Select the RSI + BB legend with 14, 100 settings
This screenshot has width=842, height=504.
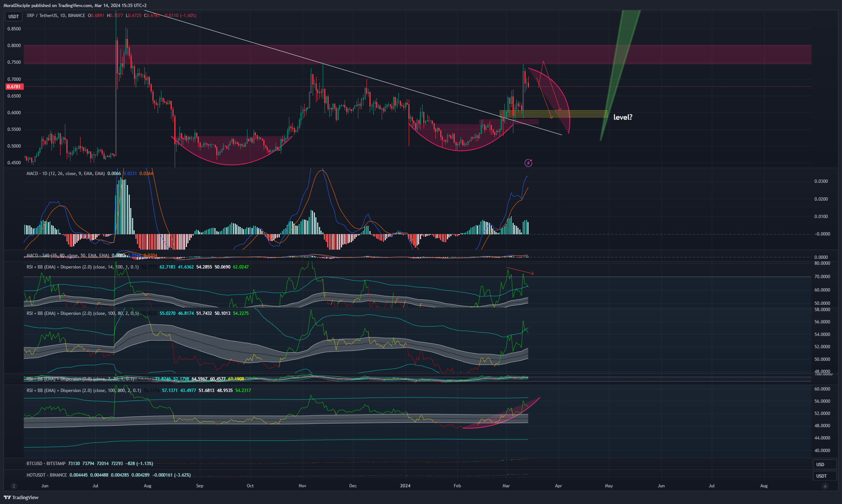coord(83,267)
